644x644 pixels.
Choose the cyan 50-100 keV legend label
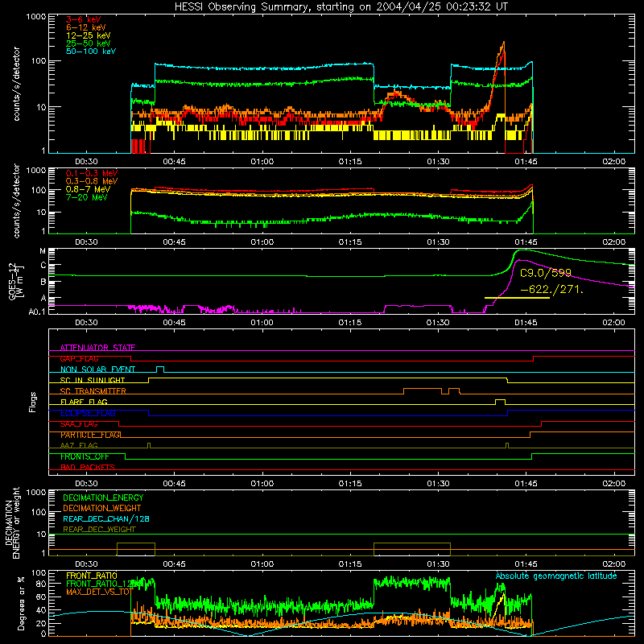(x=91, y=52)
